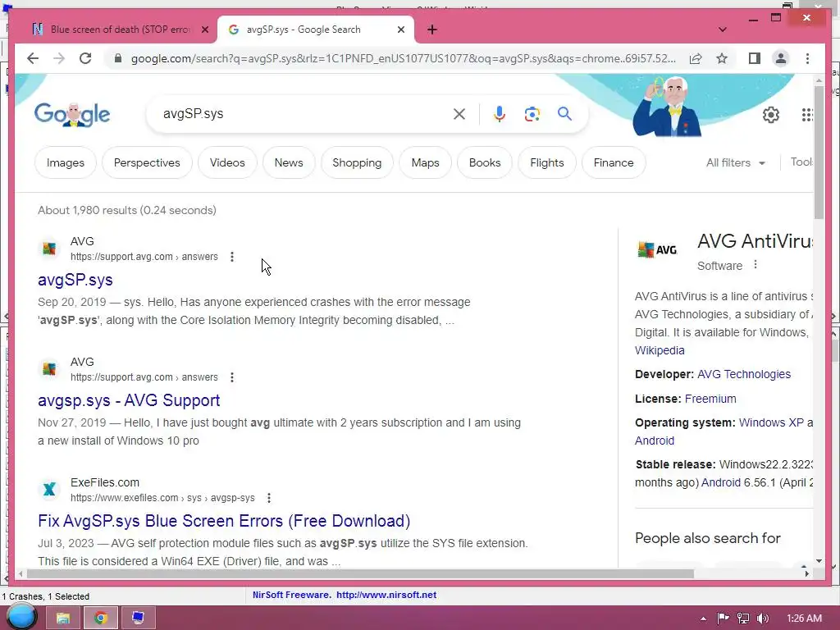840x630 pixels.
Task: Filter results by Videos
Action: pyautogui.click(x=227, y=162)
